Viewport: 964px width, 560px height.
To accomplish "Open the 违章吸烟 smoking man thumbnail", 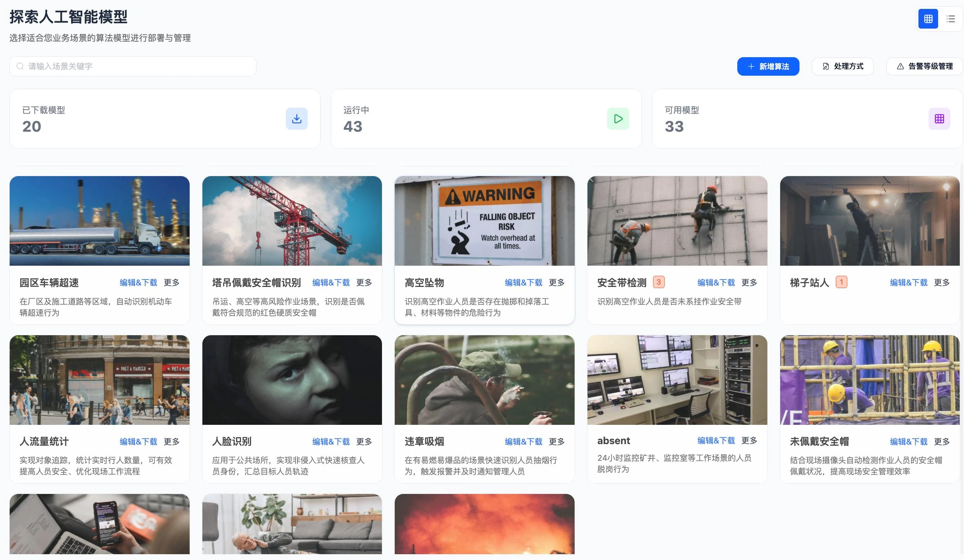I will pos(485,380).
